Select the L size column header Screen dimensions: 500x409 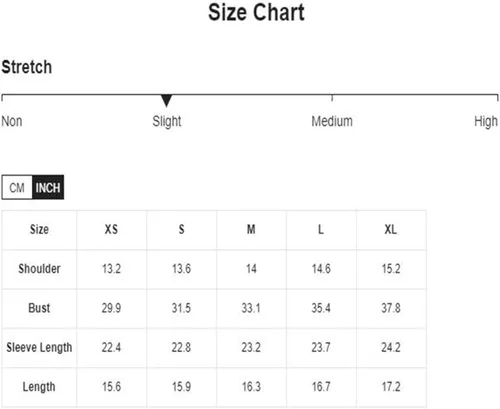click(321, 230)
